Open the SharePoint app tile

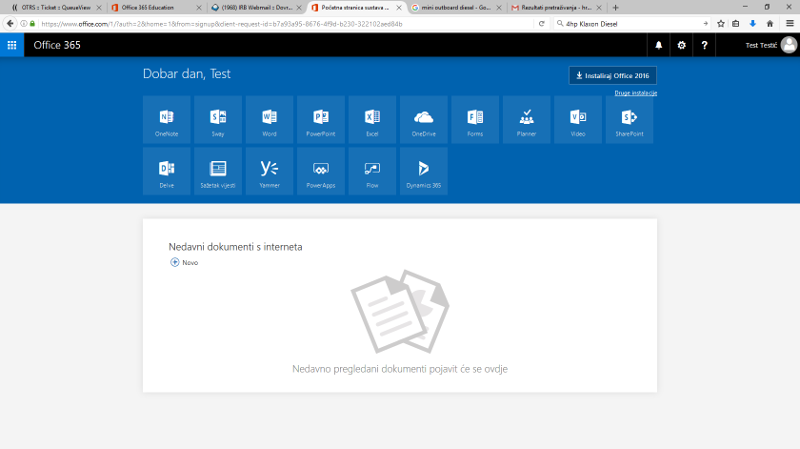point(629,120)
